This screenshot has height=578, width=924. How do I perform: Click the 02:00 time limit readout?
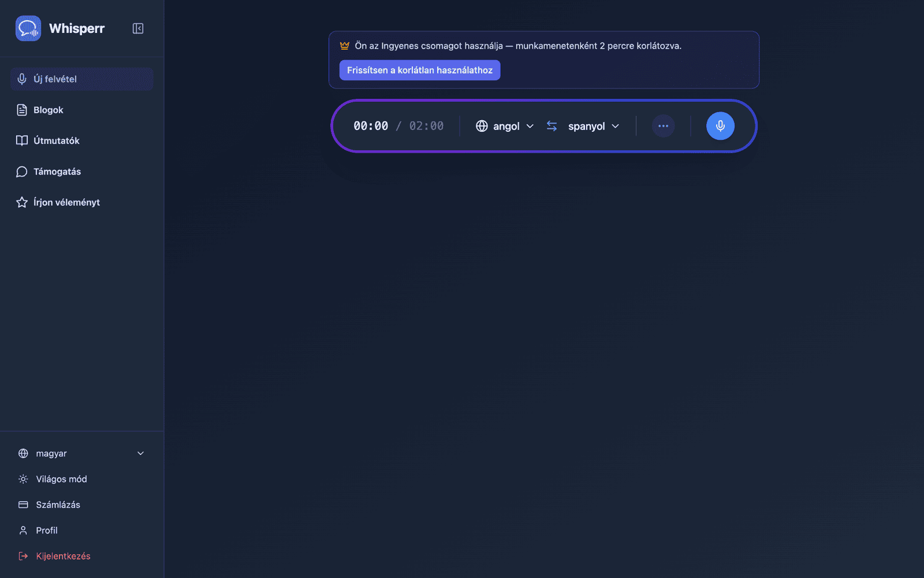pyautogui.click(x=426, y=126)
